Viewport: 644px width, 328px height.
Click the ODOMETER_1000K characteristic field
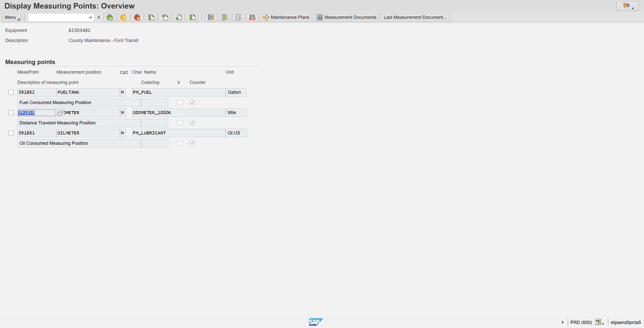click(179, 113)
